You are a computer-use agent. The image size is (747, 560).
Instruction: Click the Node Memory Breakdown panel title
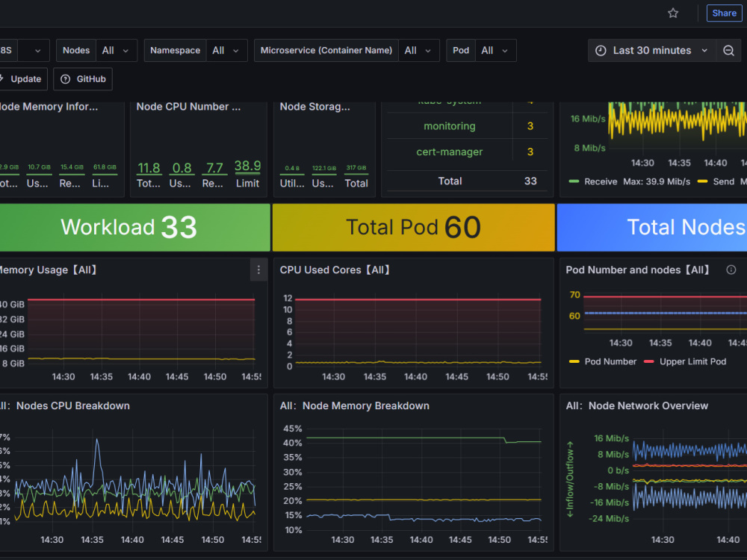[x=354, y=405]
